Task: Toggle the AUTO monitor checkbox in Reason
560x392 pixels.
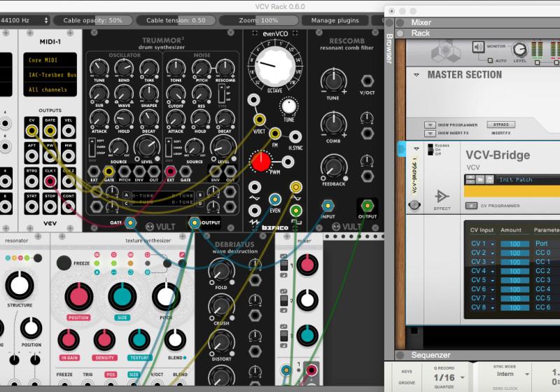Action: tap(491, 61)
